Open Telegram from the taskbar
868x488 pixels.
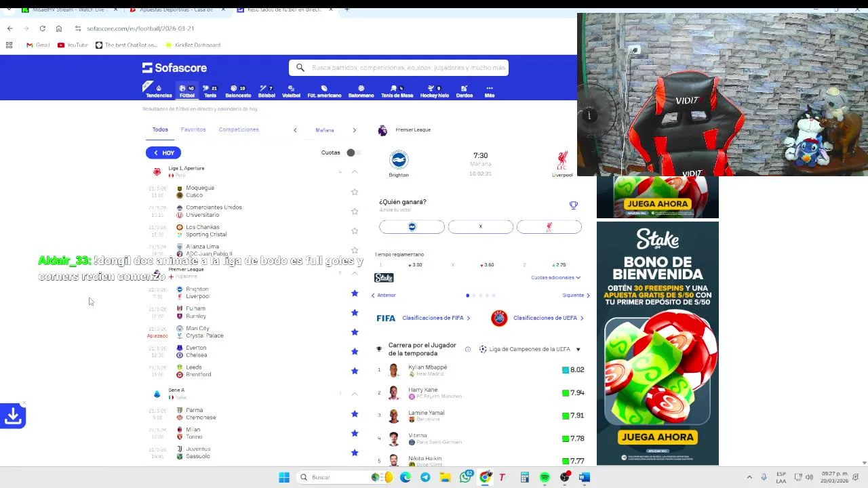click(x=425, y=477)
